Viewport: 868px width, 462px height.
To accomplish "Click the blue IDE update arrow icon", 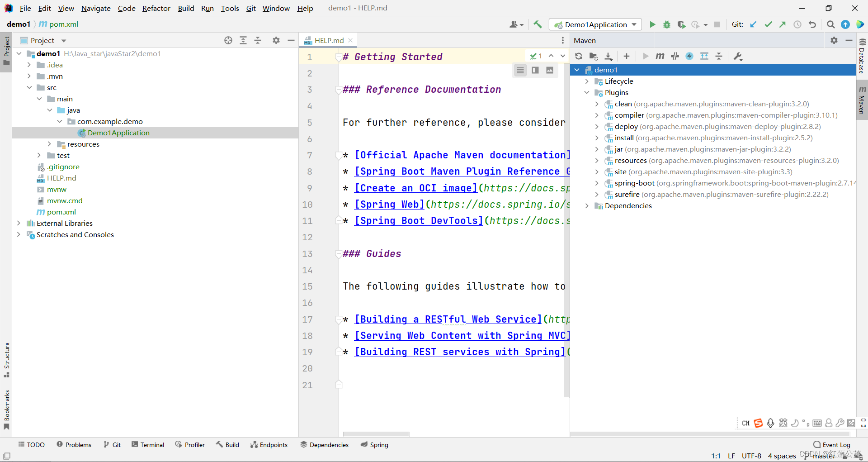I will pos(845,24).
